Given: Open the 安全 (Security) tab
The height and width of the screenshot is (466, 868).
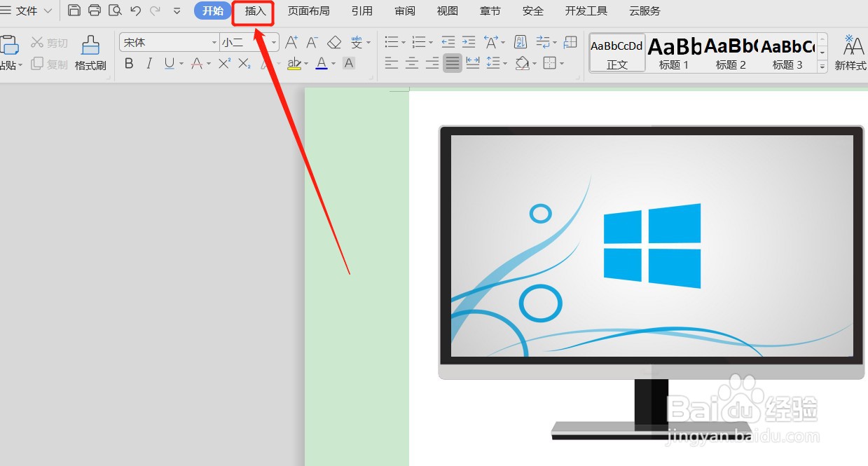Looking at the screenshot, I should click(x=532, y=11).
